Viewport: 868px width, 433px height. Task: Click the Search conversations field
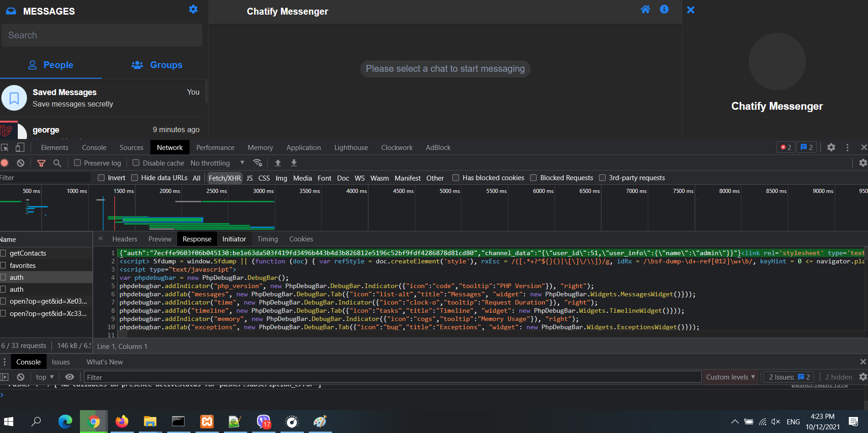pyautogui.click(x=101, y=35)
